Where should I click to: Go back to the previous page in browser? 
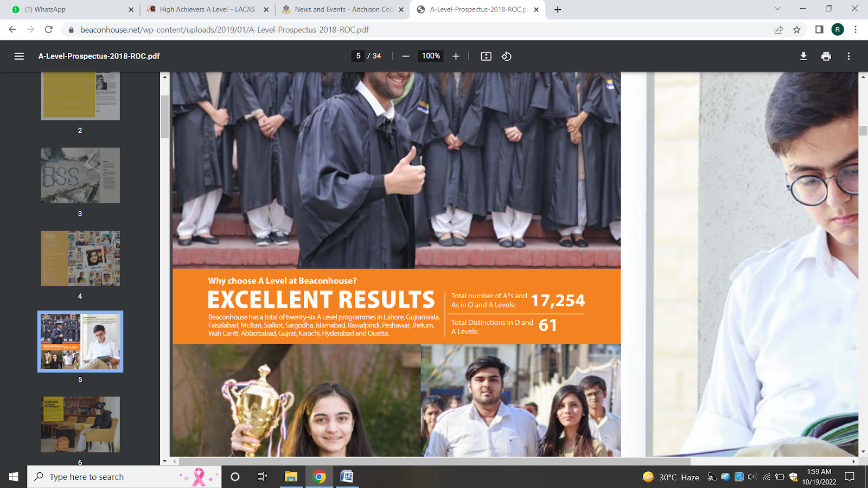tap(12, 29)
